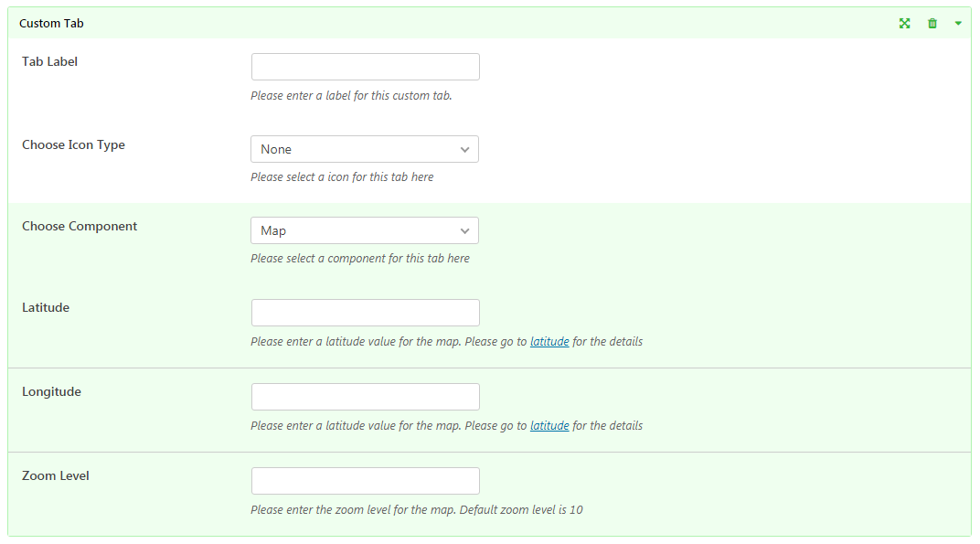
Task: Click inside the Longitude input box
Action: pyautogui.click(x=366, y=397)
